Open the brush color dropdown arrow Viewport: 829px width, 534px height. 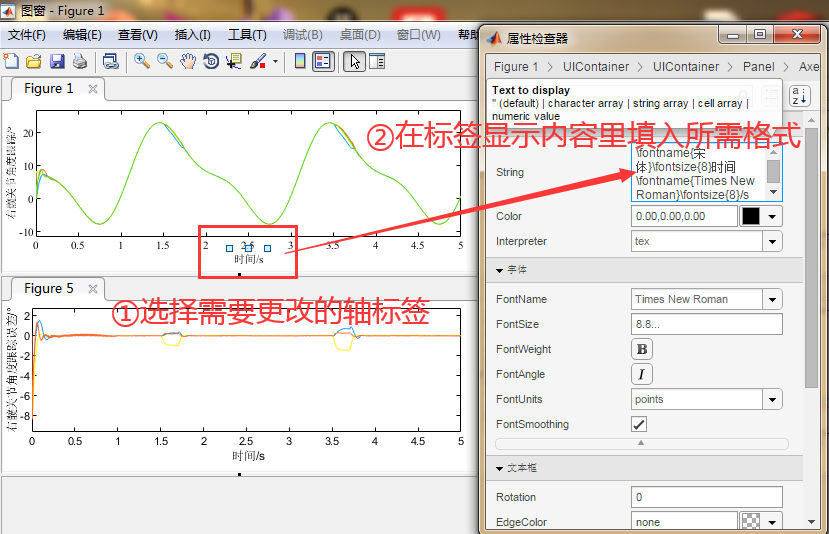tap(275, 61)
